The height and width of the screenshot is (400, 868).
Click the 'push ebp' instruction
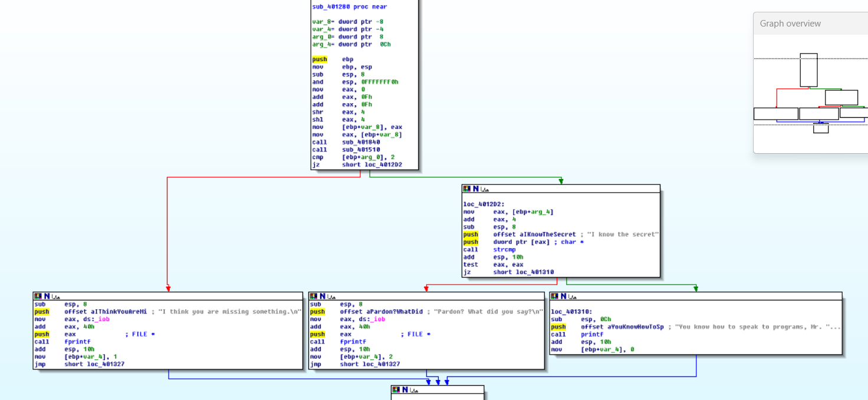pyautogui.click(x=333, y=59)
